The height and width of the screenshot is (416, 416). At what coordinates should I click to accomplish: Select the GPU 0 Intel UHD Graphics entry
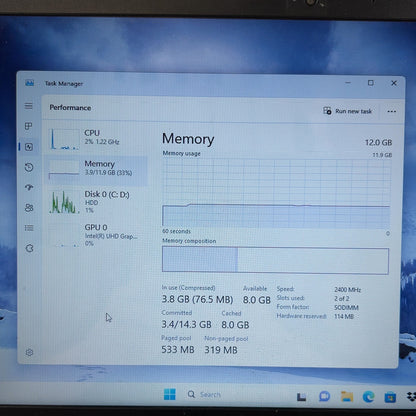coord(96,235)
